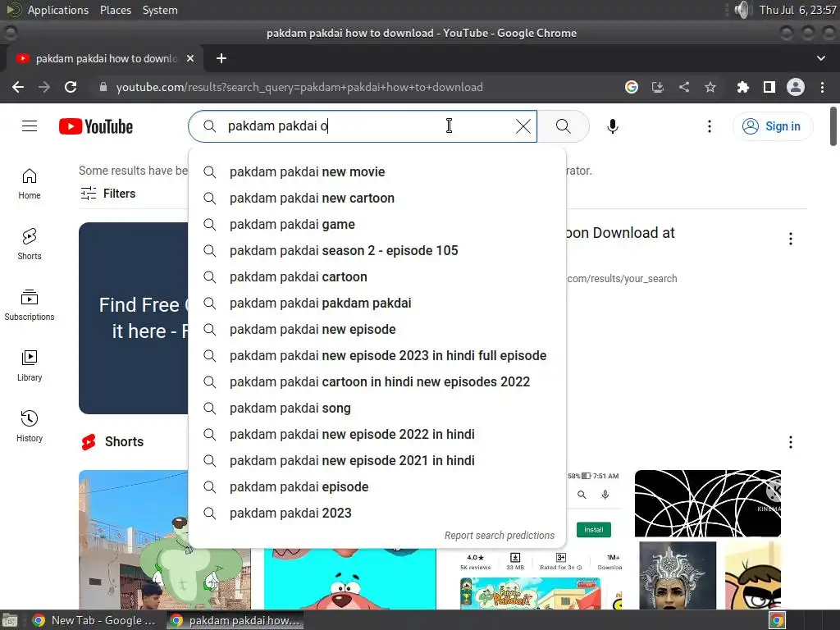The height and width of the screenshot is (630, 840).
Task: Click the YouTube logo
Action: [x=96, y=126]
